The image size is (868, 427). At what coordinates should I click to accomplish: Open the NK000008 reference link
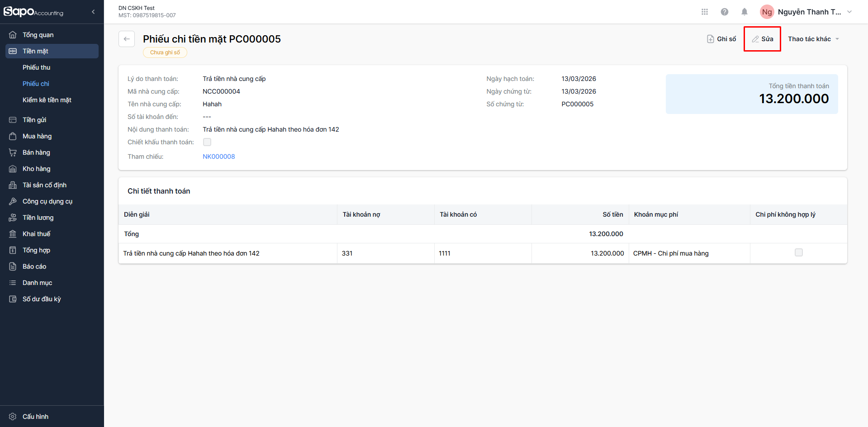click(x=219, y=157)
